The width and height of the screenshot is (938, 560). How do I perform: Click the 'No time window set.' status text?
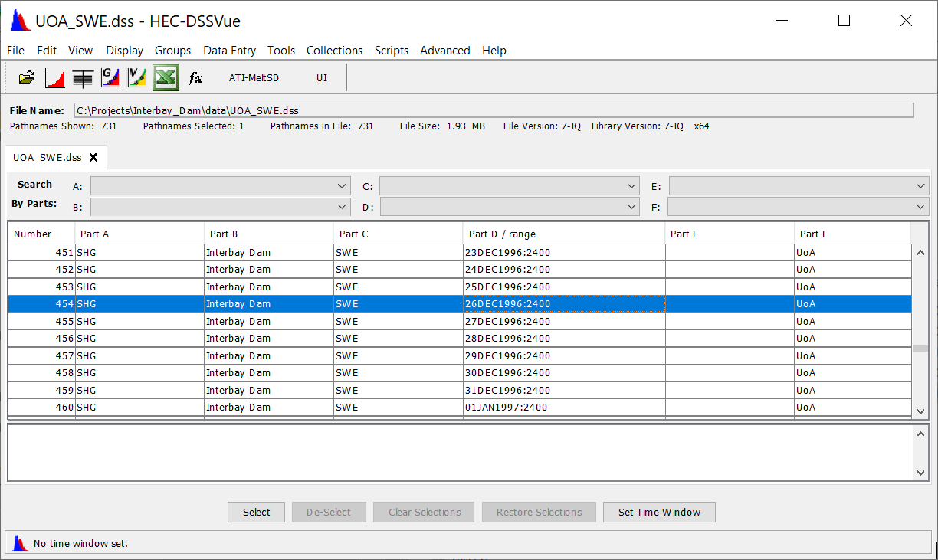pyautogui.click(x=80, y=544)
